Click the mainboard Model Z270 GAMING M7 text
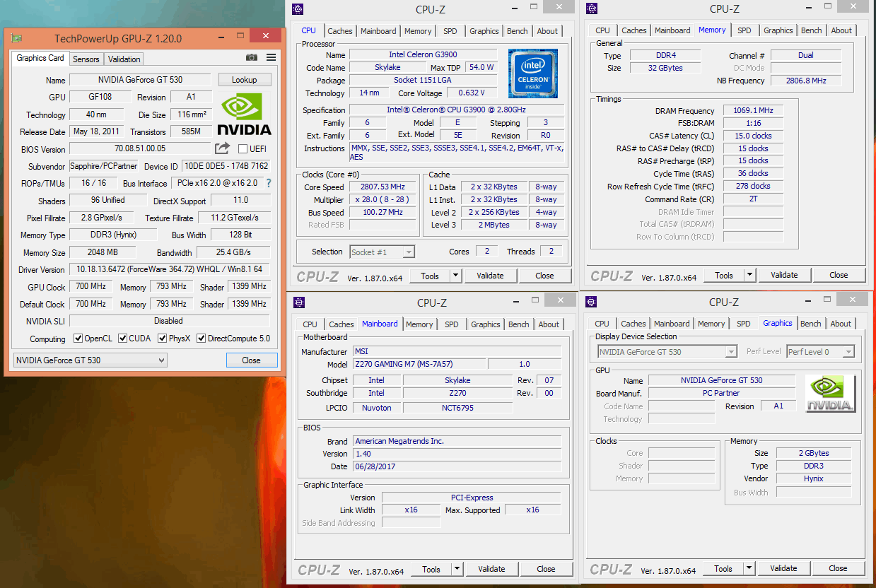The image size is (876, 588). 418,365
